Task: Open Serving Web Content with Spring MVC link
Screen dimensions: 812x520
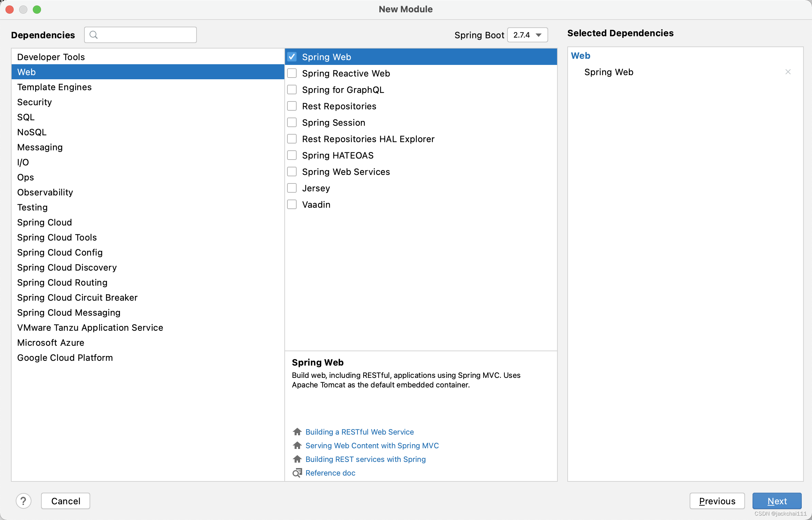Action: pos(372,446)
